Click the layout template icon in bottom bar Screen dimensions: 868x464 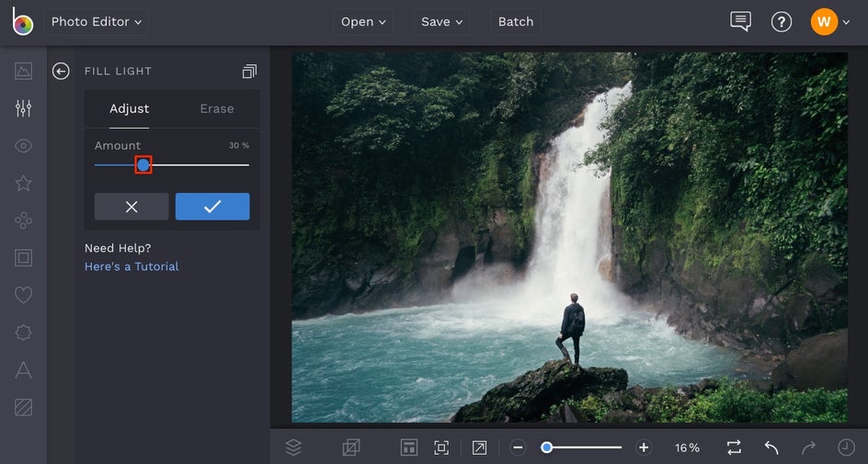[x=408, y=447]
